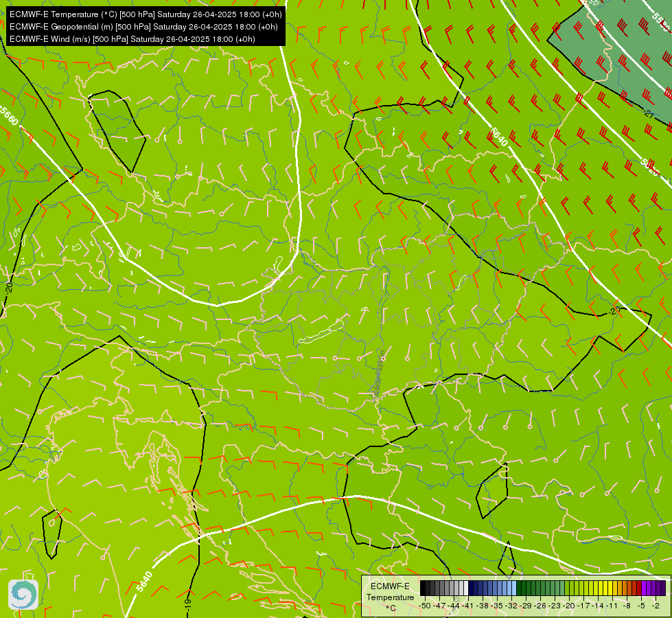
Task: Click the -44 value on the legend scale
Action: pos(454,606)
